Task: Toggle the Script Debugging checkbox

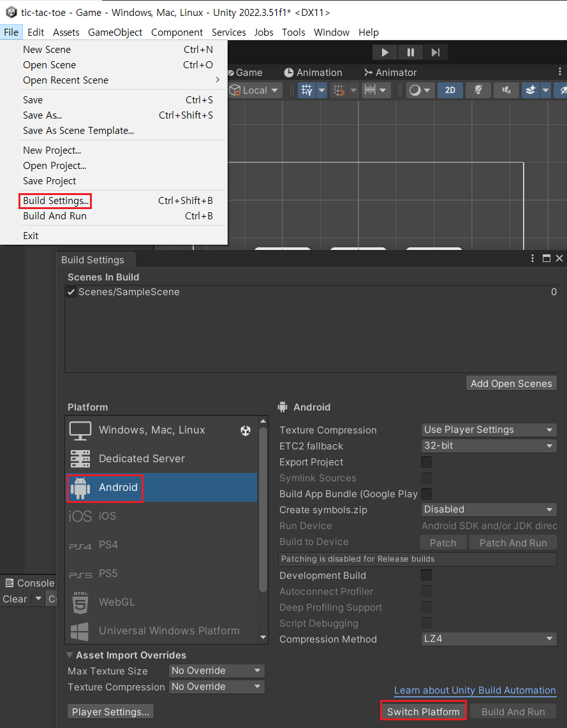Action: (426, 623)
